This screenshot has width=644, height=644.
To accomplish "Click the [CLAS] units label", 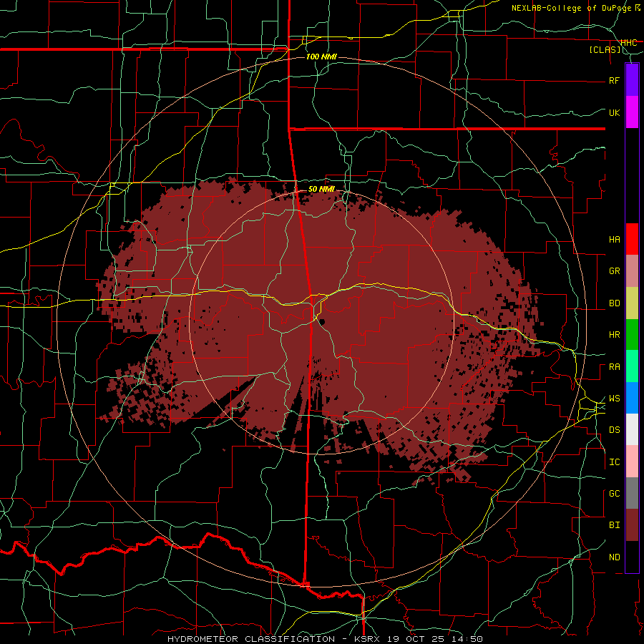I will [x=605, y=50].
